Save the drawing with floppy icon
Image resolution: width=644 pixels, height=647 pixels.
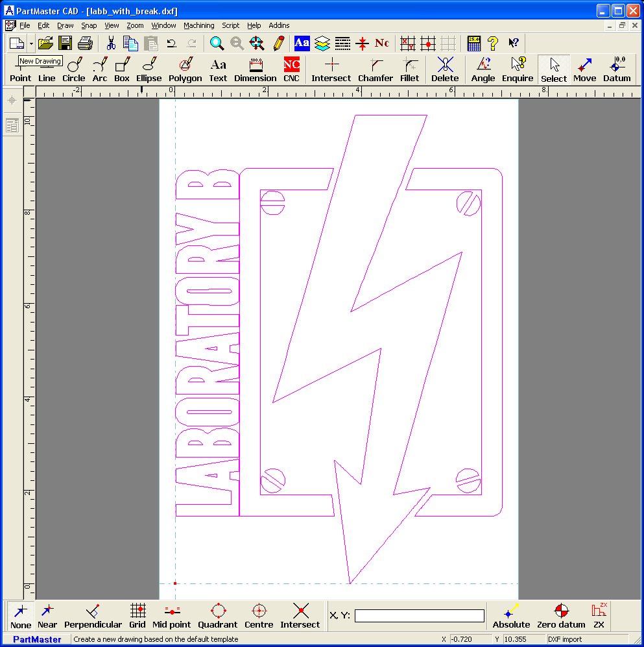click(65, 43)
